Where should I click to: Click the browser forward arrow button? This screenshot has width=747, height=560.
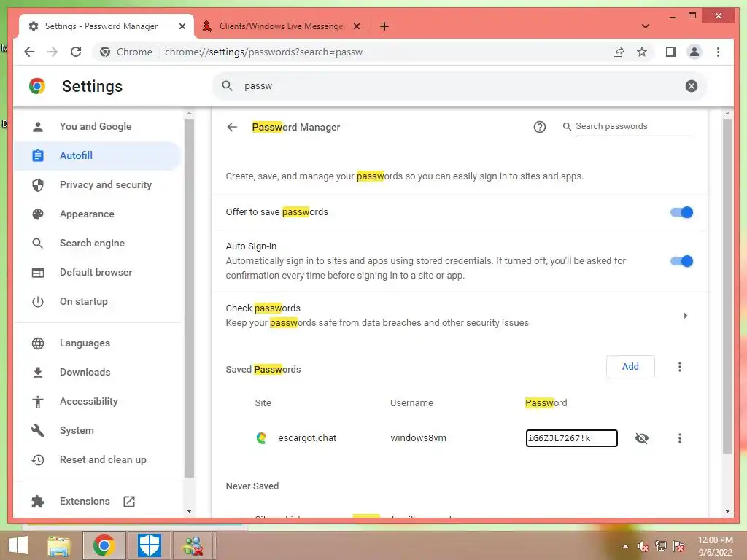click(x=53, y=52)
